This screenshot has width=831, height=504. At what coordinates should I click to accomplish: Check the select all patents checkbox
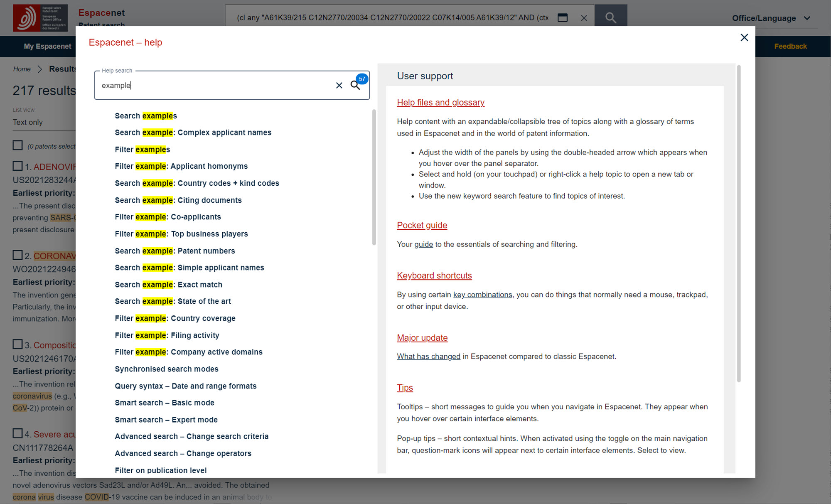17,145
